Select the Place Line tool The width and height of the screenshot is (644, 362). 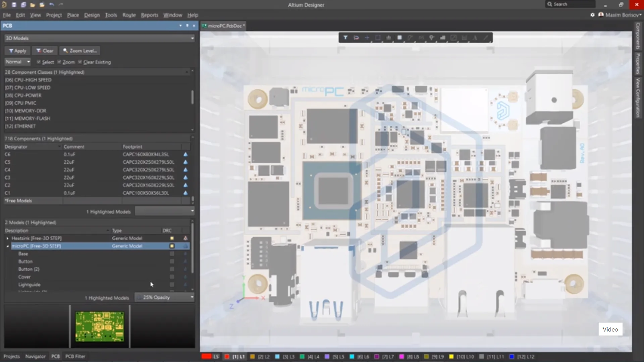[x=486, y=38]
